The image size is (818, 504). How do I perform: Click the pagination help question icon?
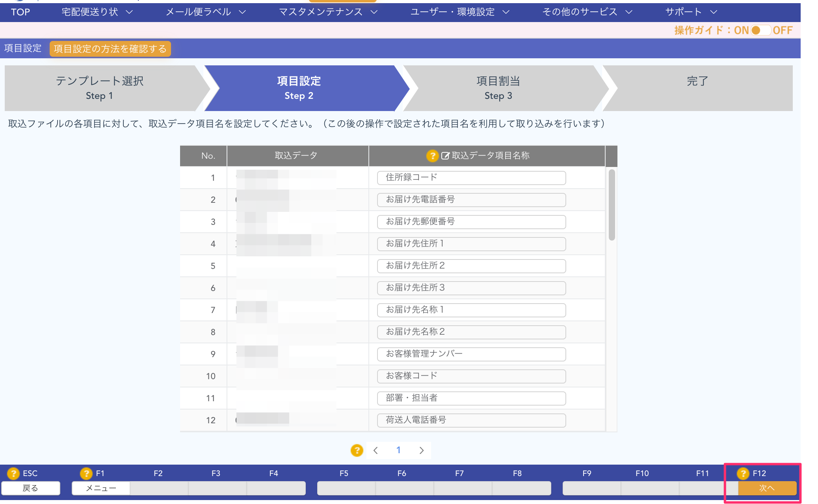[357, 450]
